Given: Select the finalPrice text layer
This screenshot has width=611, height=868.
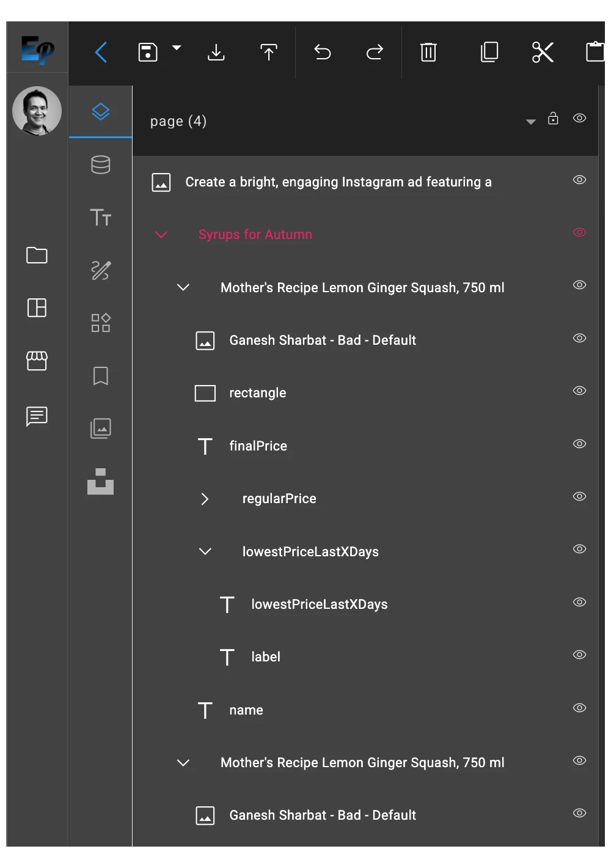Looking at the screenshot, I should [x=258, y=446].
